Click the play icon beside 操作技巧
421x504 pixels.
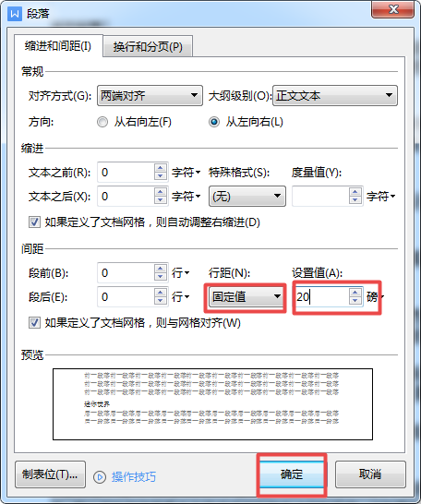coord(100,477)
